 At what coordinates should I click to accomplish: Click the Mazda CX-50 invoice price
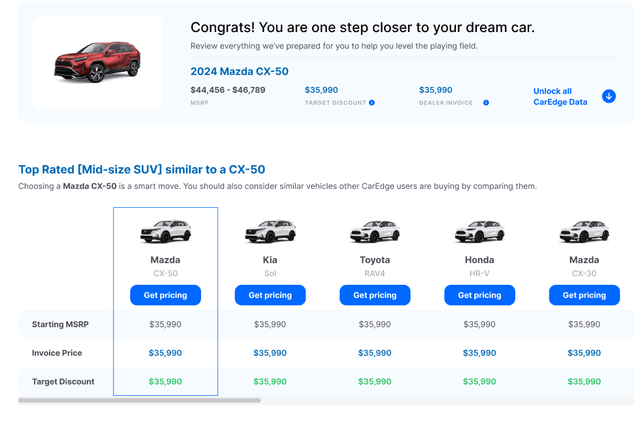[x=165, y=353]
